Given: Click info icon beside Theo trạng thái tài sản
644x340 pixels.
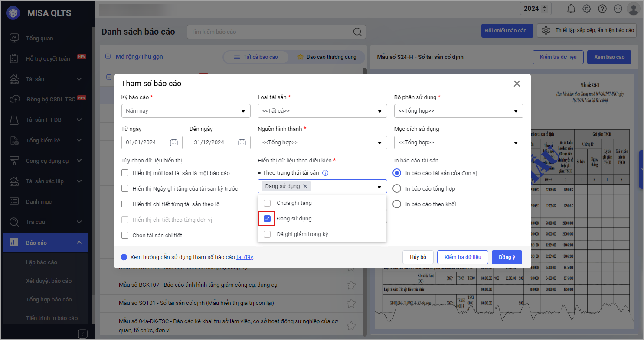Looking at the screenshot, I should (325, 173).
